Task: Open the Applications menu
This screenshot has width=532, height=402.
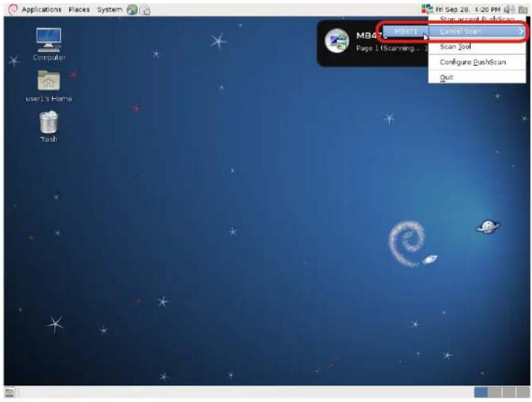Action: [42, 10]
